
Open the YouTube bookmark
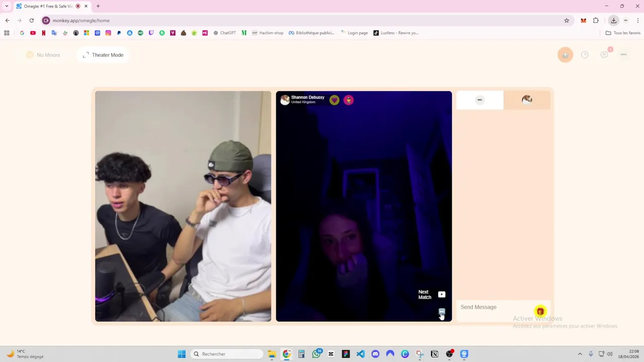pyautogui.click(x=33, y=33)
